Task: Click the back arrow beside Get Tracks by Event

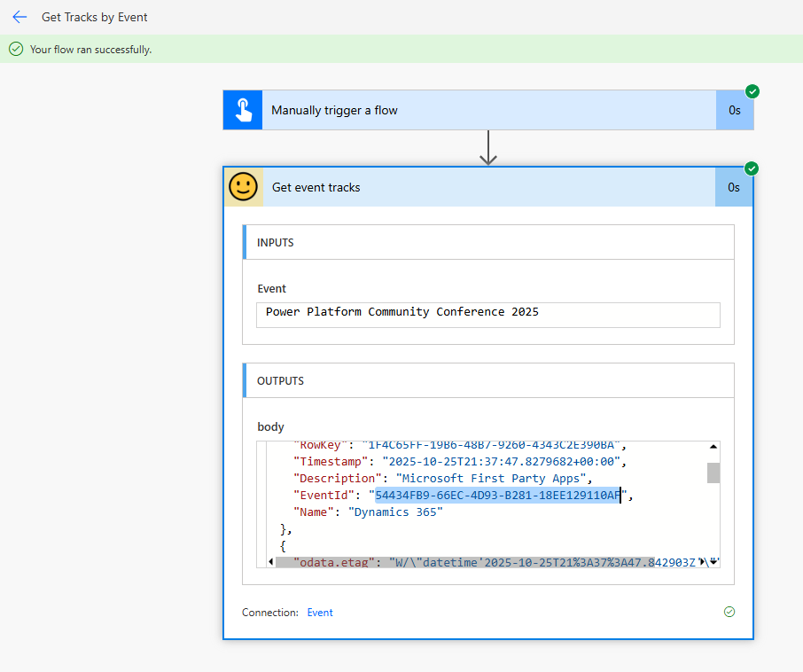Action: [x=19, y=17]
